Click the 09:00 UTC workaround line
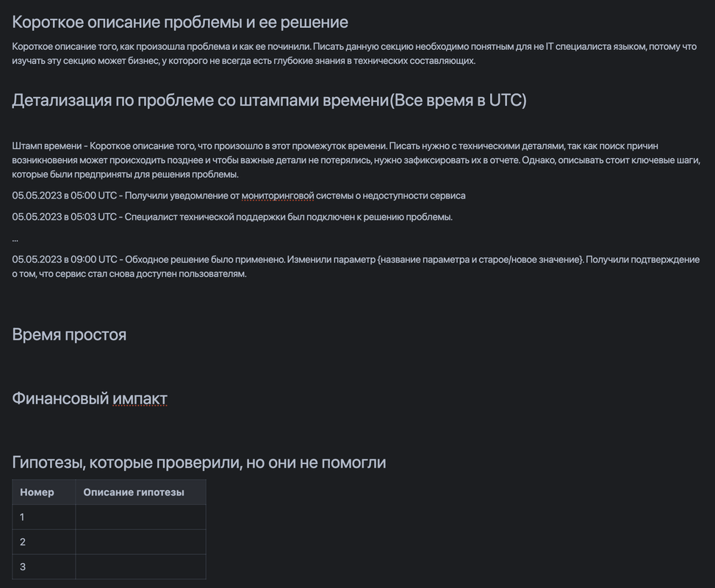Screen dimensions: 715x588 point(356,266)
